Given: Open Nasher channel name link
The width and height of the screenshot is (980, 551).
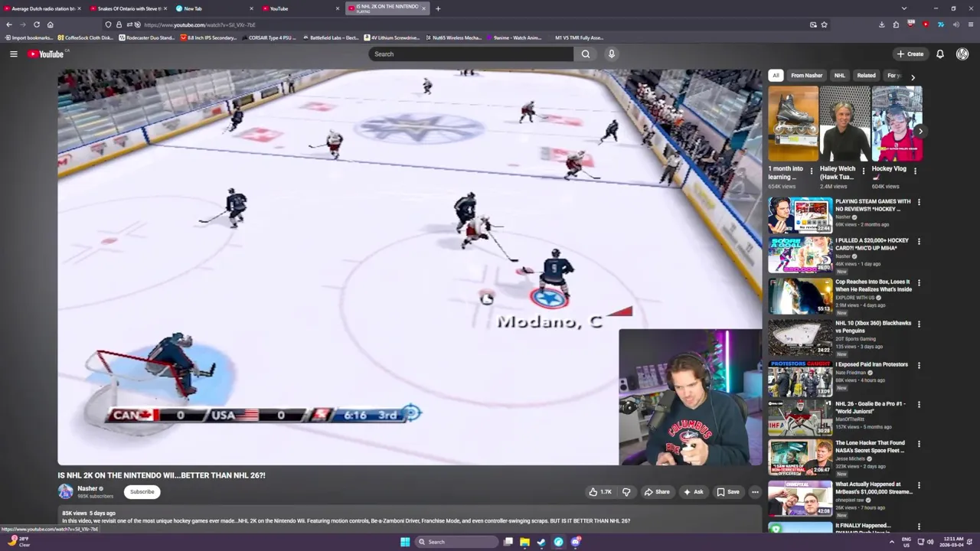Looking at the screenshot, I should [87, 488].
